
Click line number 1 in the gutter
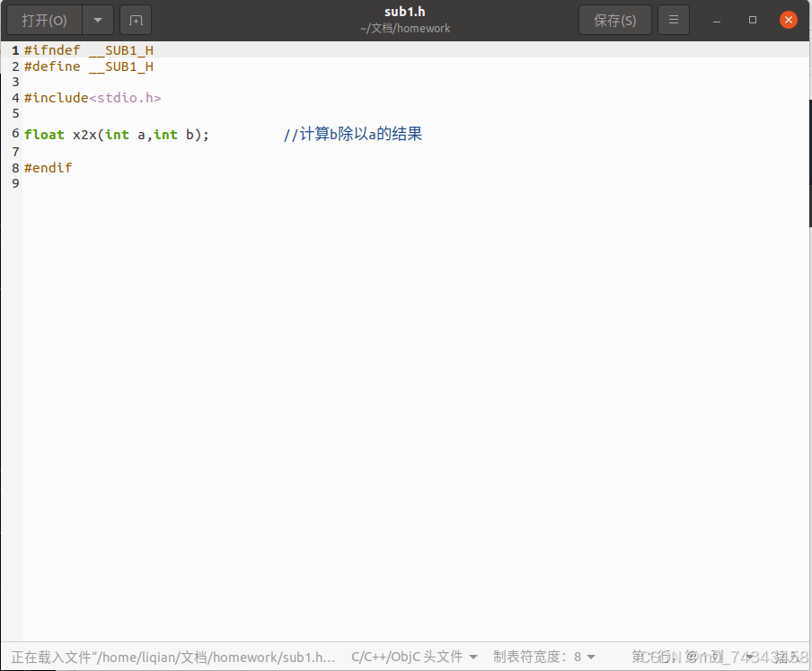click(x=14, y=50)
